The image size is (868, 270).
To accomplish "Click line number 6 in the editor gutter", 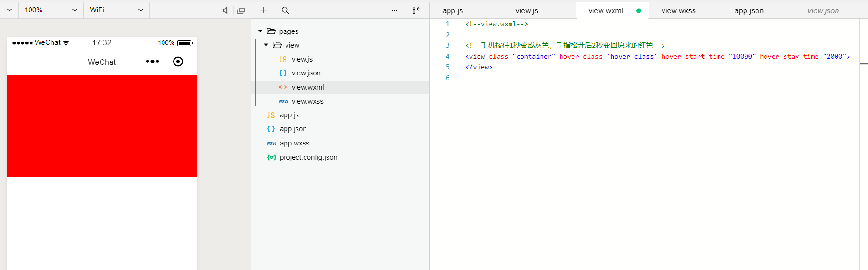I will [448, 78].
